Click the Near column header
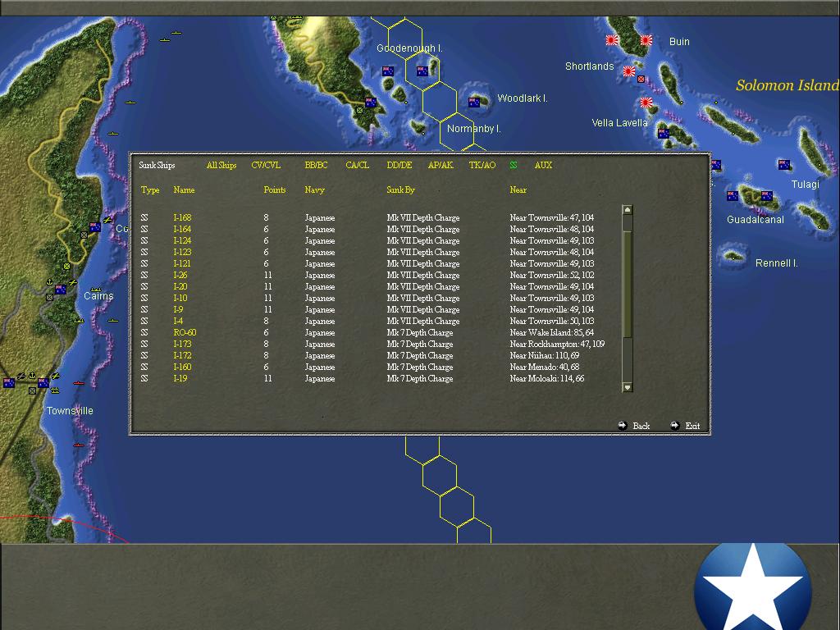Screen dimensions: 840x630 click(x=518, y=189)
